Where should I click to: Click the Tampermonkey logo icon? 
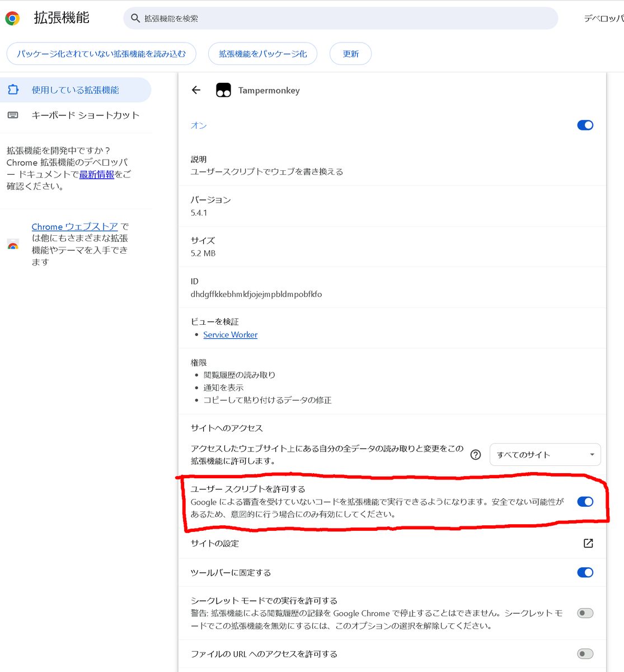(x=223, y=90)
